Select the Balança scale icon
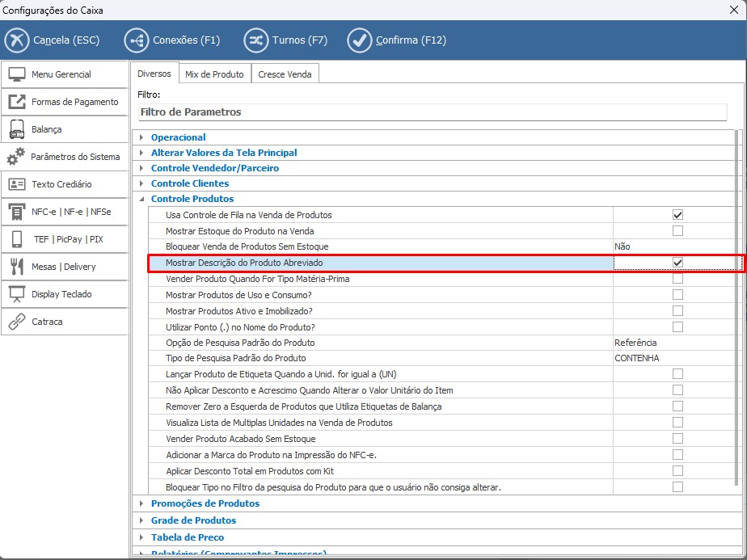The height and width of the screenshot is (560, 747). tap(17, 129)
